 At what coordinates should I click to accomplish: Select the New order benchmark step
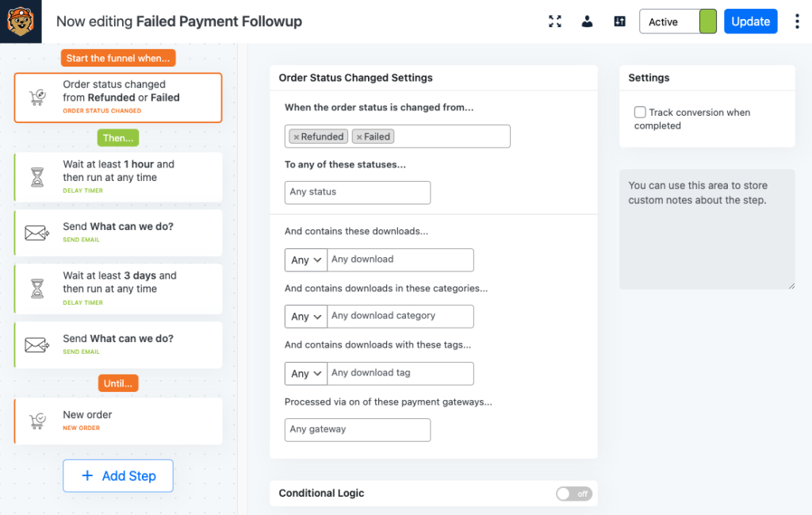(x=118, y=421)
